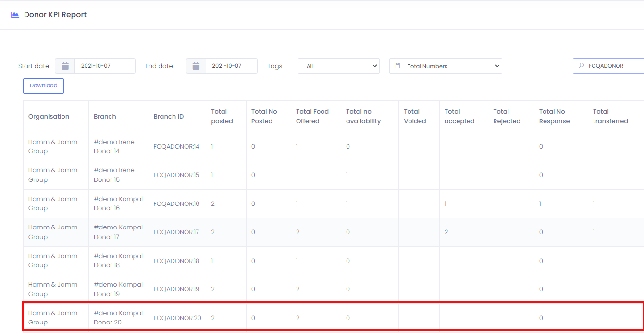Click the Total Food Offered column header
Screen dimensions: 644x335
[312, 117]
